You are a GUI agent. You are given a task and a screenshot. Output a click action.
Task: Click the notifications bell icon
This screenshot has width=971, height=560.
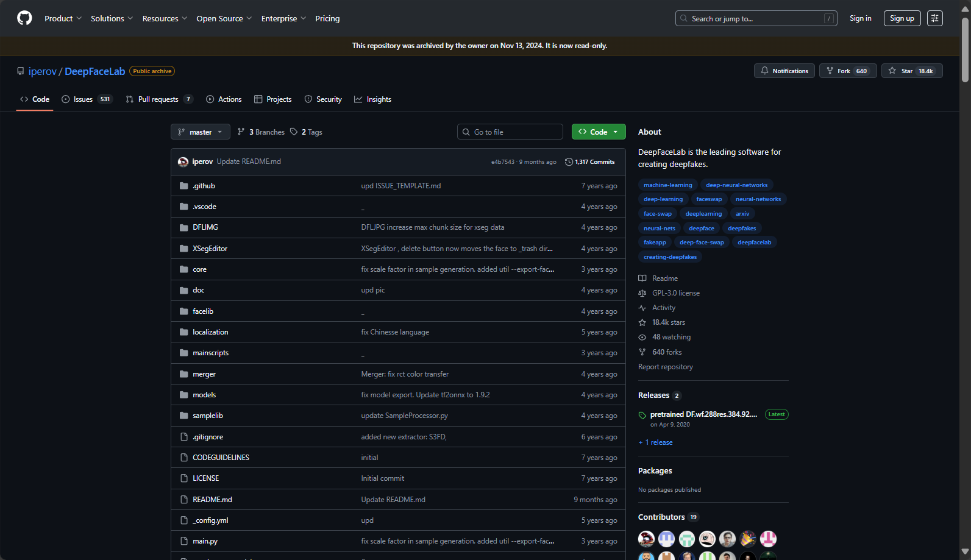764,71
